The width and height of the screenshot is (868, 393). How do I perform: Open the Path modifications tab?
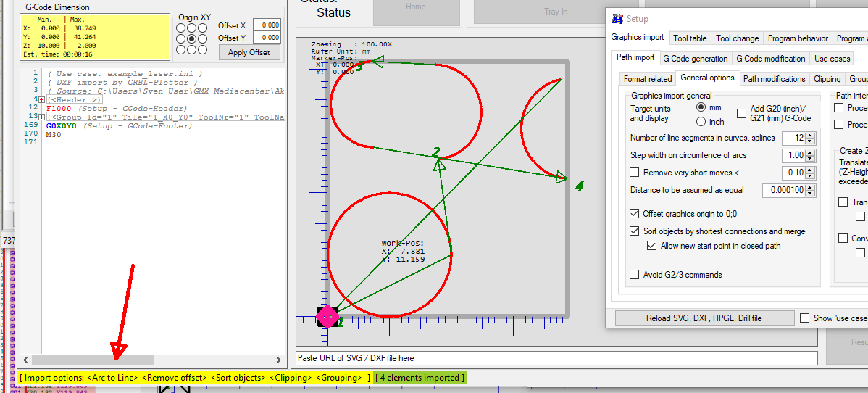[774, 79]
